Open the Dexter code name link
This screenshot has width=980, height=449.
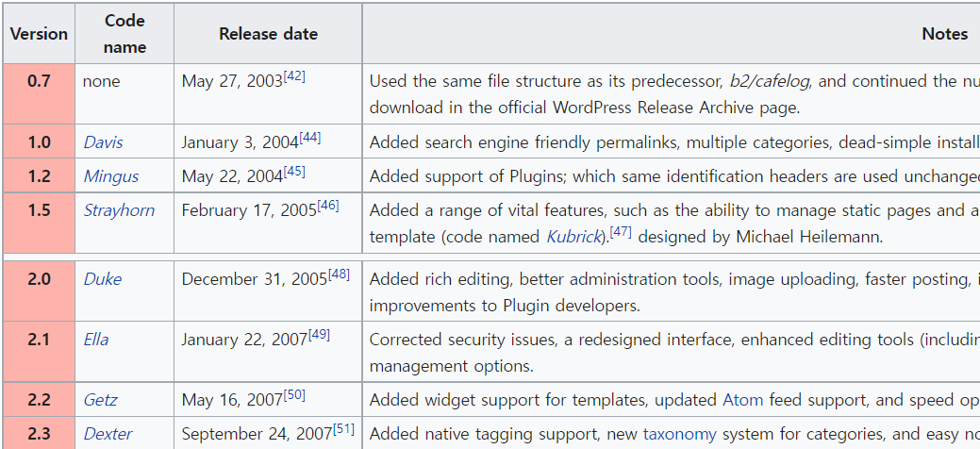(108, 434)
